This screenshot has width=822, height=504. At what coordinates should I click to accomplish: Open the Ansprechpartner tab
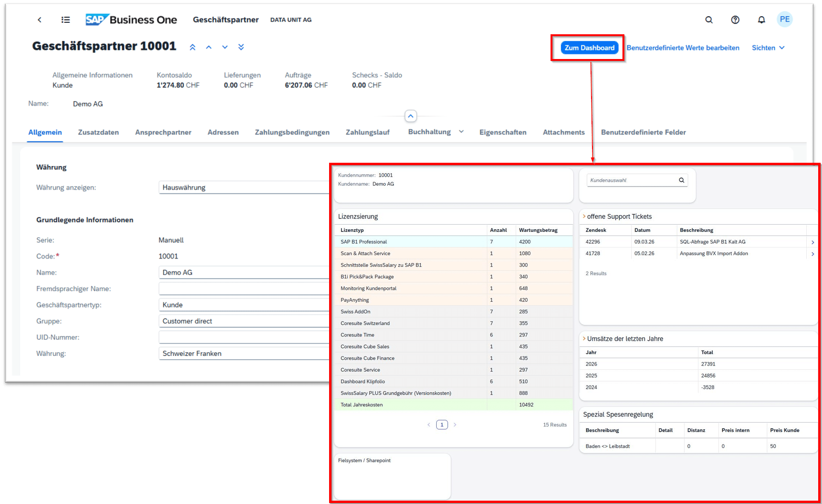point(163,132)
